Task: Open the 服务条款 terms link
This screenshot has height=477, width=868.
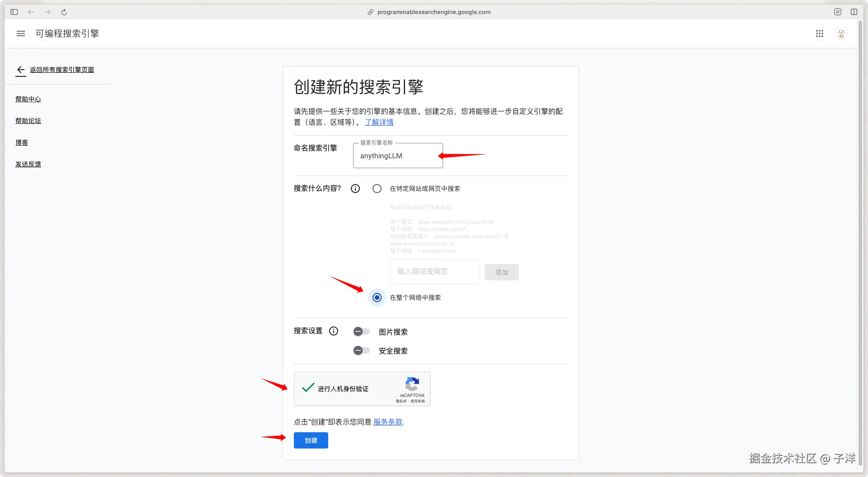Action: click(387, 422)
